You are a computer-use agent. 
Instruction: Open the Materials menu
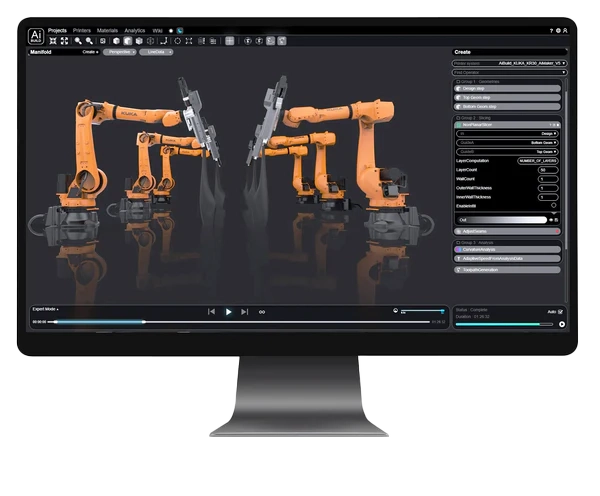(x=107, y=31)
